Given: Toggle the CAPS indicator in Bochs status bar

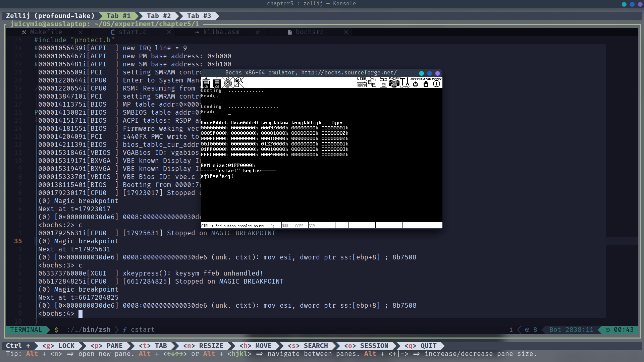Looking at the screenshot, I should pos(299,226).
